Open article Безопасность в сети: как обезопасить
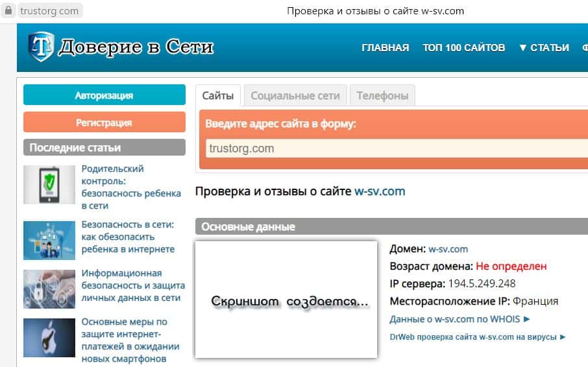This screenshot has height=367, width=588. (128, 237)
